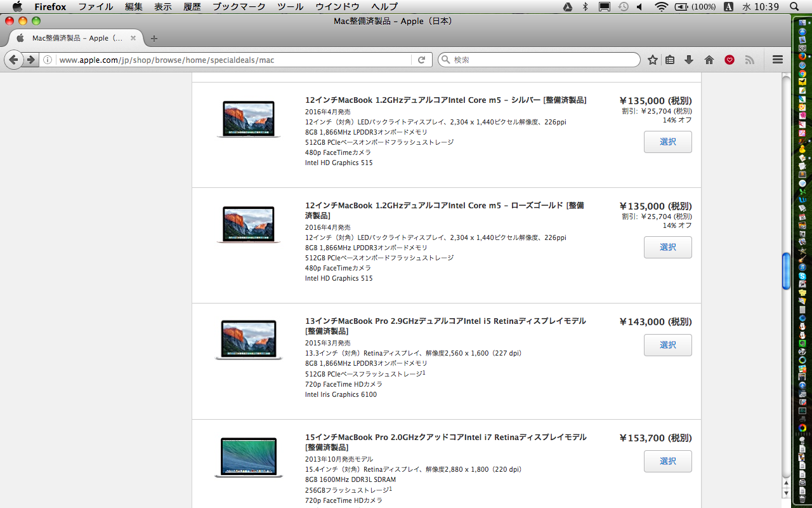Open Google Drive menu bar icon
812x508 pixels.
click(568, 6)
